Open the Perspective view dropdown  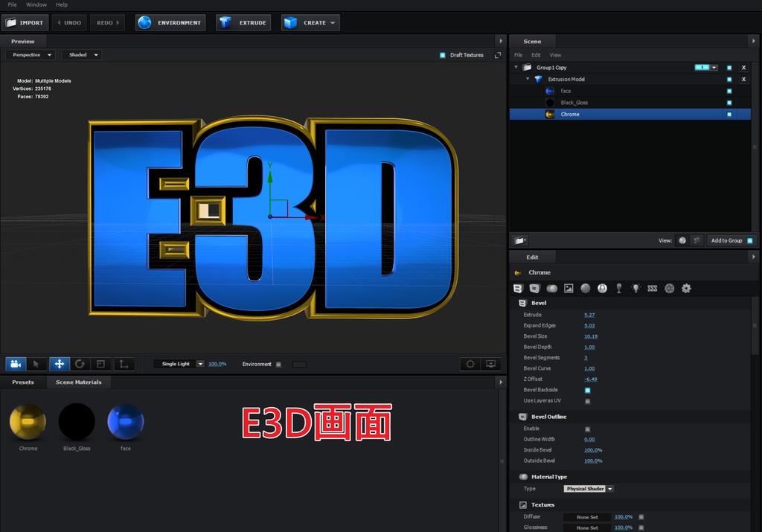30,54
